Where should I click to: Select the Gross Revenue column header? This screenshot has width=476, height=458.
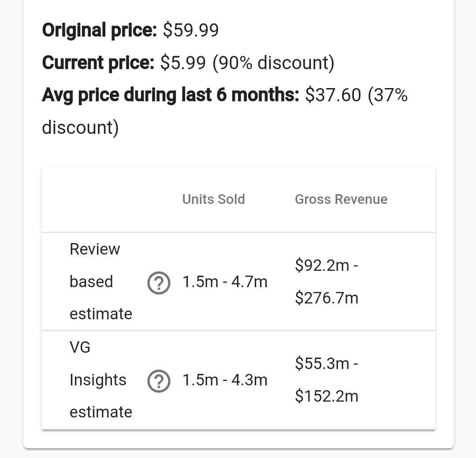[341, 199]
